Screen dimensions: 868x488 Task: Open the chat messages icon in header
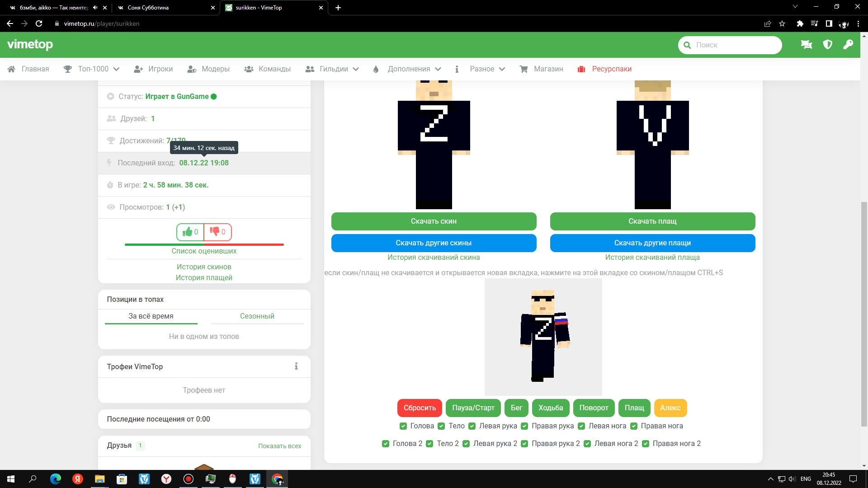pos(806,45)
